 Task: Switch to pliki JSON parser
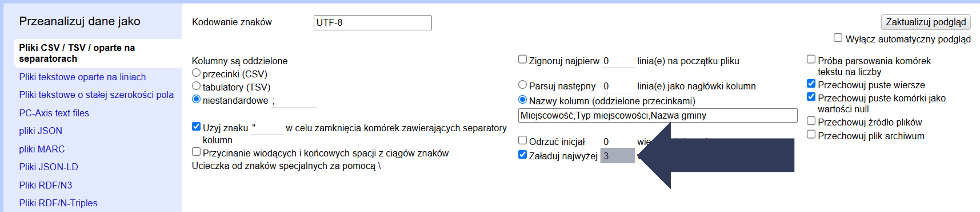(x=40, y=131)
